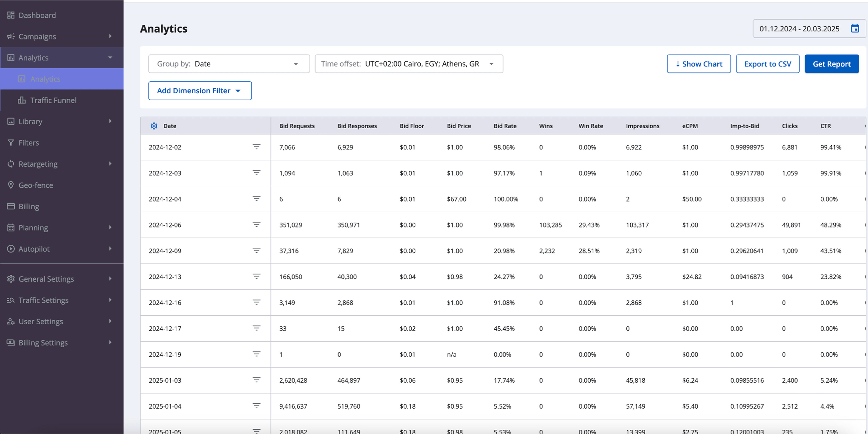The image size is (868, 434).
Task: Click the Library image icon
Action: [x=11, y=121]
